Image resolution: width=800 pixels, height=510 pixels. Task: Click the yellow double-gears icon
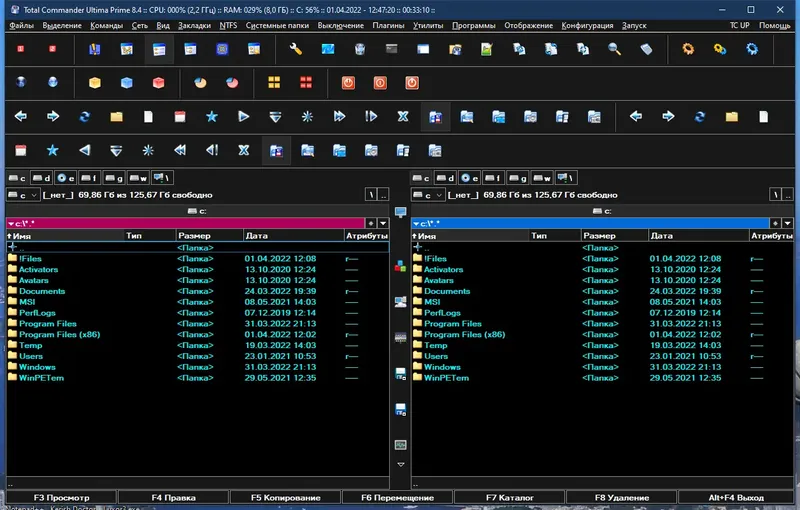(720, 49)
